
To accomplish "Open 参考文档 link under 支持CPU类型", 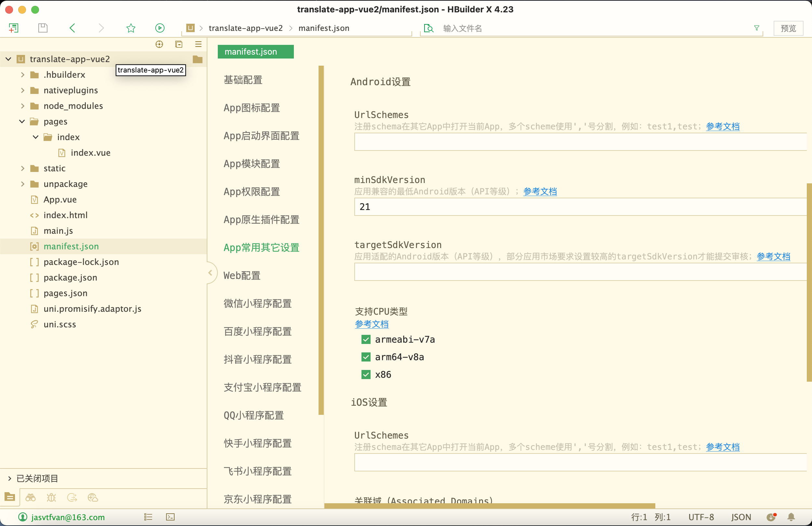I will tap(372, 324).
